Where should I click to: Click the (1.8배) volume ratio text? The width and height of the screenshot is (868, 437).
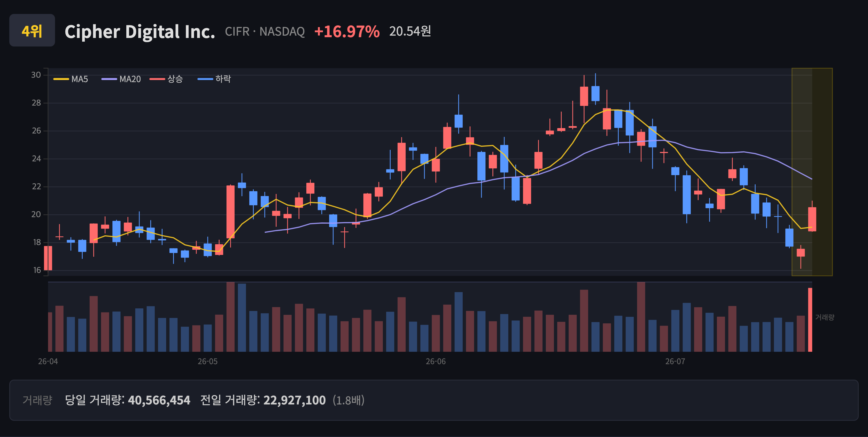[x=349, y=400]
